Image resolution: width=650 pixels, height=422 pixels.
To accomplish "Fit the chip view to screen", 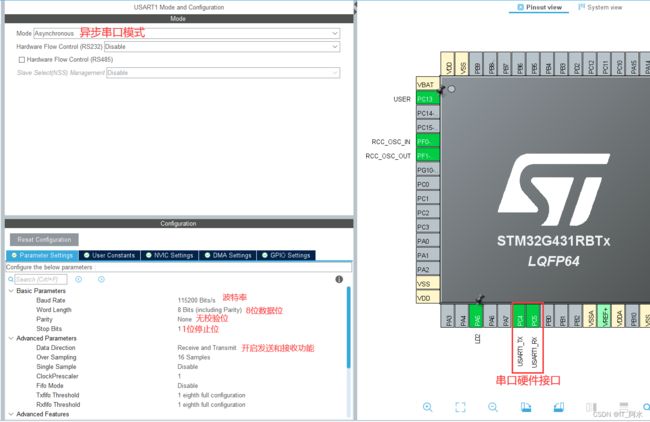I will click(x=460, y=407).
